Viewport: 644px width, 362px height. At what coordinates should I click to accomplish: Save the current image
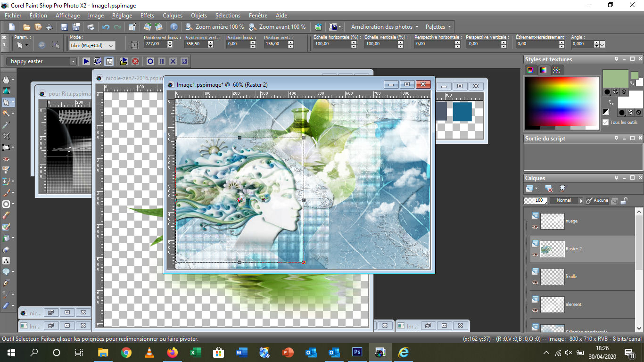65,27
